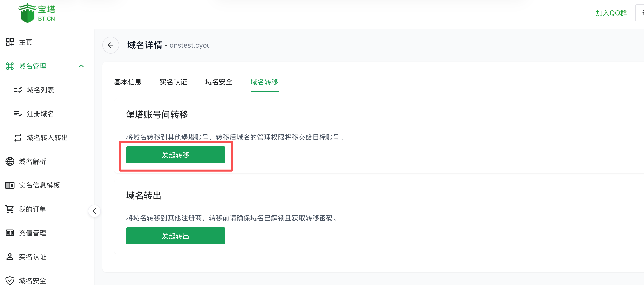Open 域名转入转出 via its transfer icon

point(17,138)
